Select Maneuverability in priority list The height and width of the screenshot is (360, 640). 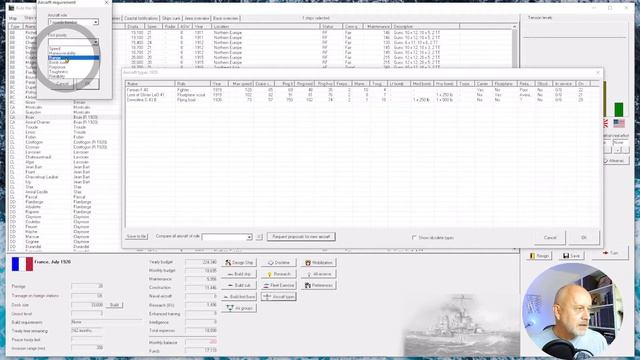point(73,53)
